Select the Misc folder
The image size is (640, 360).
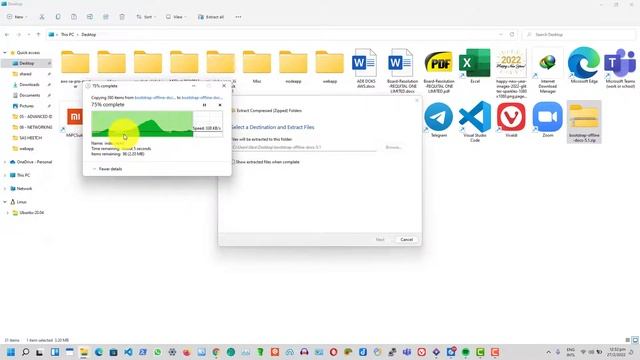pos(257,66)
